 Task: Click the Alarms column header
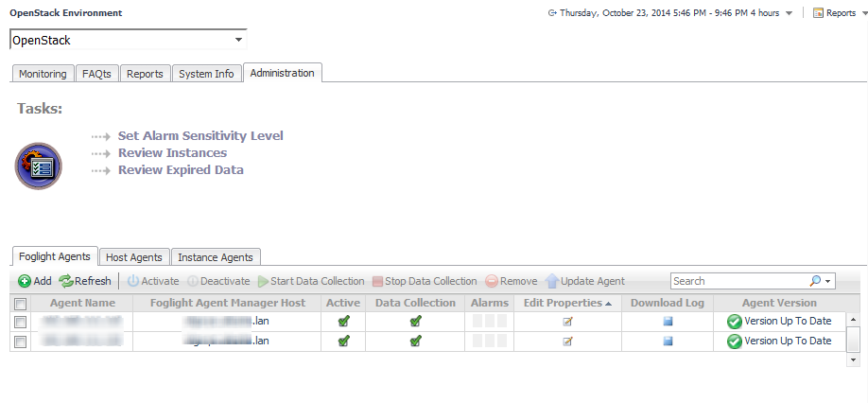click(490, 303)
